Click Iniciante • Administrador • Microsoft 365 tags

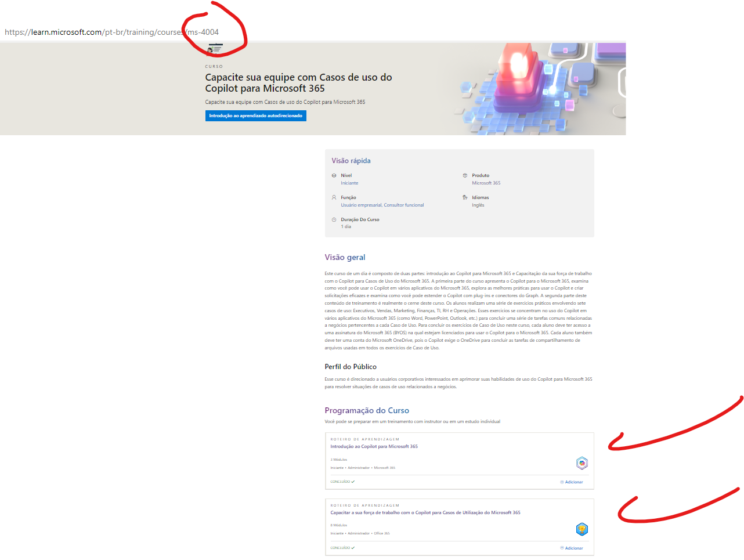tap(363, 468)
